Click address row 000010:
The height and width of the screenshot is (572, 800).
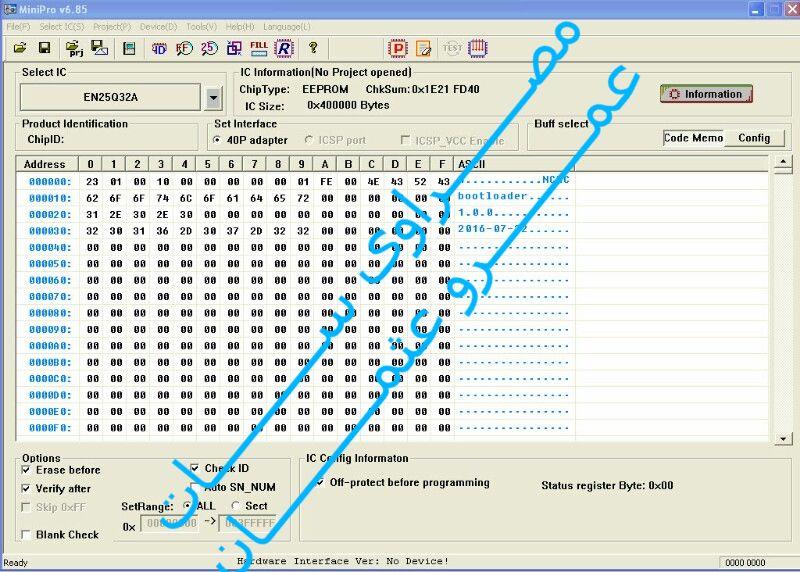coord(50,198)
